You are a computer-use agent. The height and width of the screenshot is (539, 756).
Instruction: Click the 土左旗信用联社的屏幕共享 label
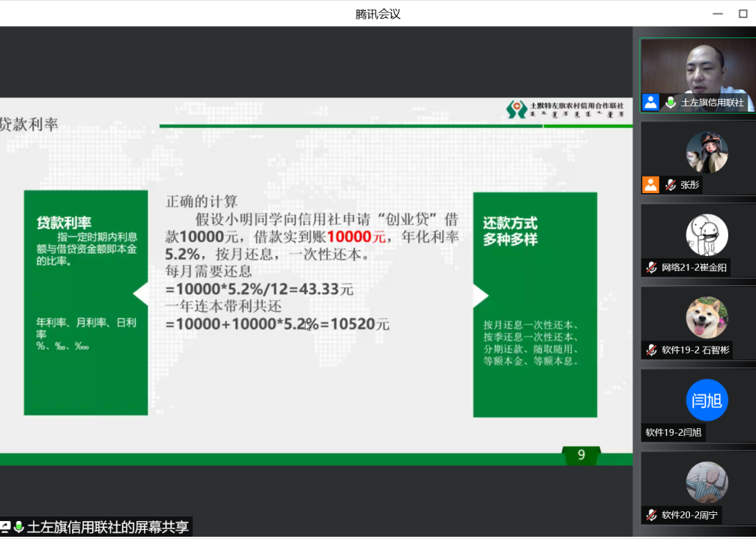pos(107,527)
